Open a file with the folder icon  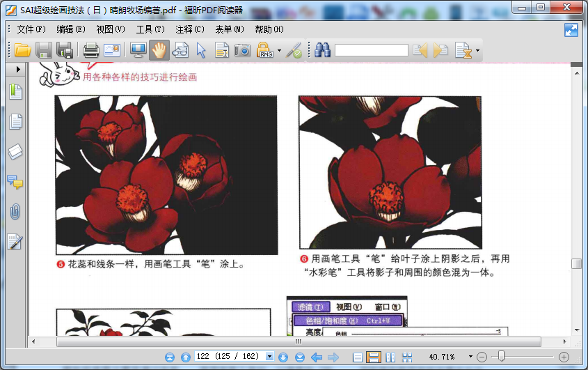22,50
